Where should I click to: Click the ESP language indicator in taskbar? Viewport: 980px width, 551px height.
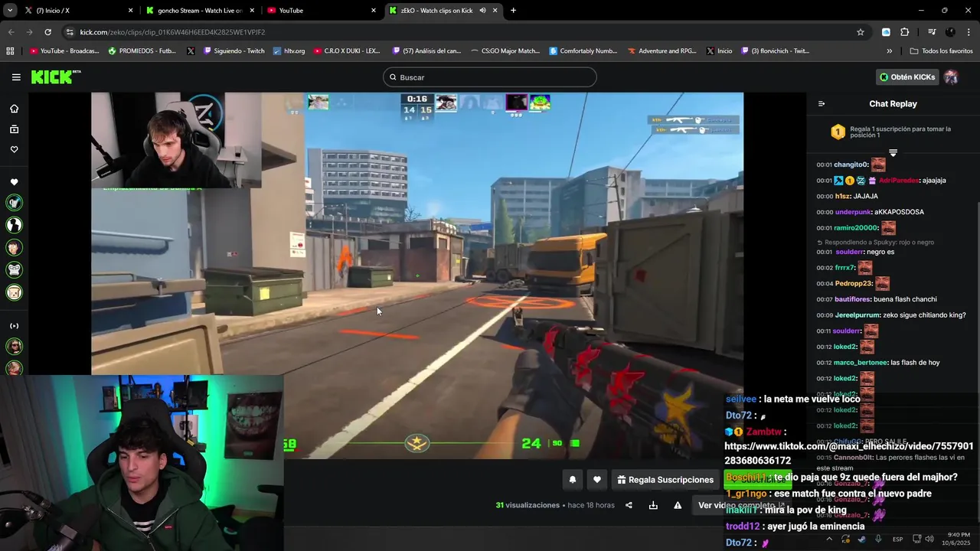point(897,539)
